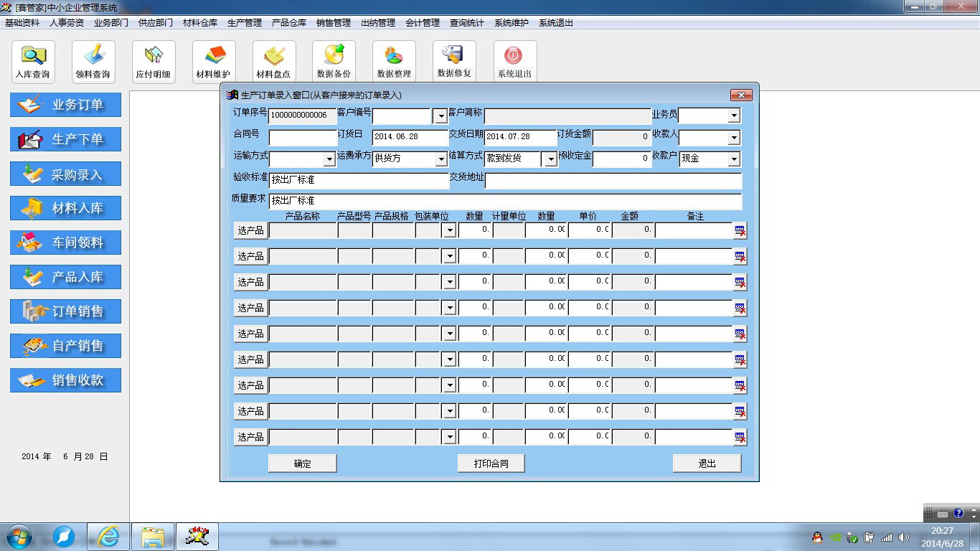980x551 pixels.
Task: Open the 业务员 dropdown list
Action: click(x=733, y=116)
